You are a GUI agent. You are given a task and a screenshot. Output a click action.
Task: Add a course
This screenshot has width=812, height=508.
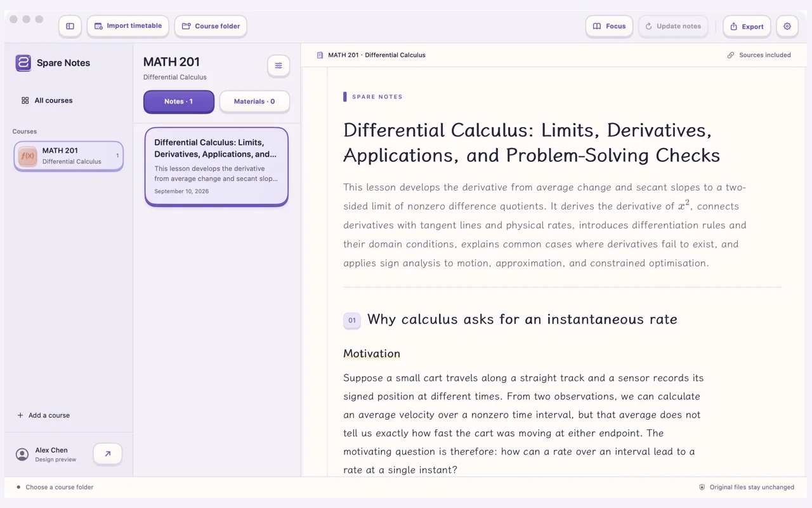(44, 415)
